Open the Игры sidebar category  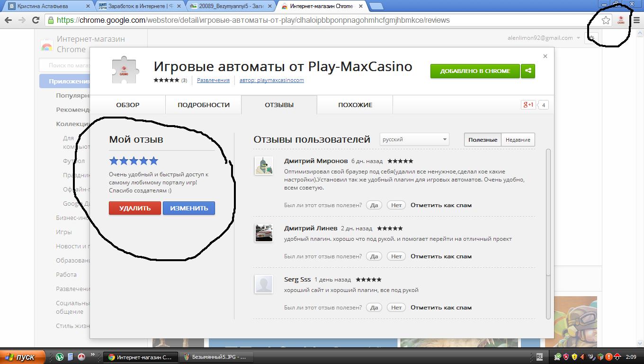pos(64,232)
